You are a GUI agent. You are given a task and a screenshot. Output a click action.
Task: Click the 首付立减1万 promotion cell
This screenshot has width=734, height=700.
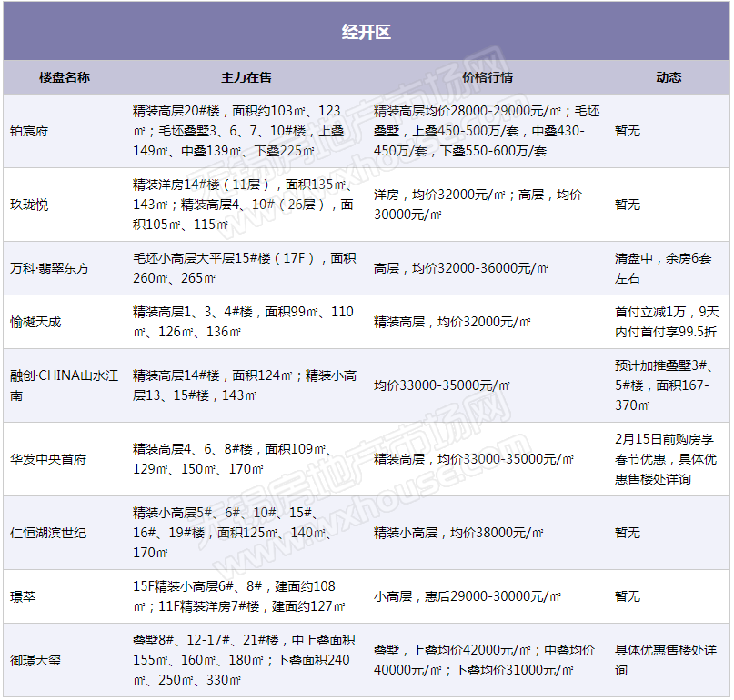(666, 322)
